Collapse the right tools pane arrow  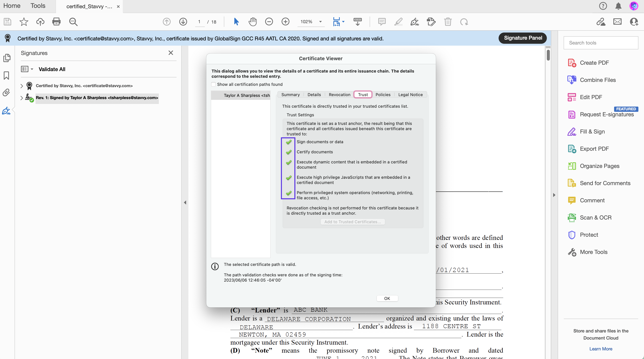[554, 195]
